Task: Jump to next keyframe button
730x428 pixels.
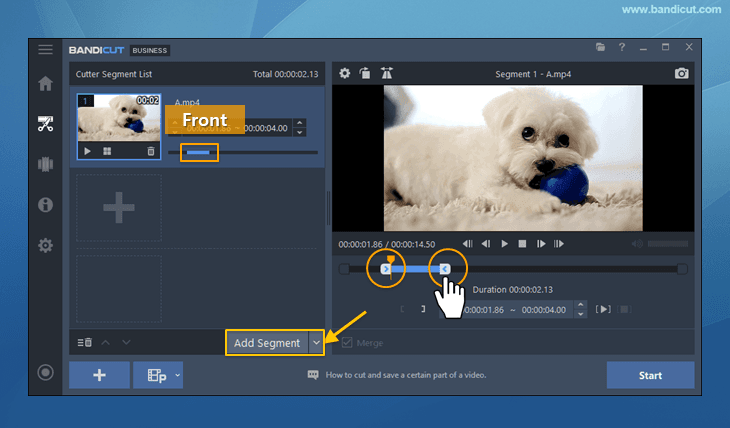Action: (x=559, y=244)
